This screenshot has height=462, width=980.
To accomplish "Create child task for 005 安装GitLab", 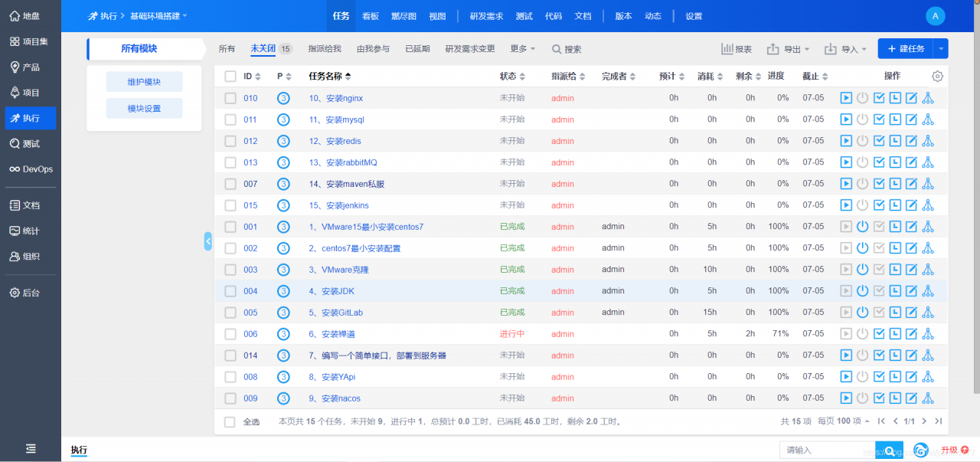I will pyautogui.click(x=928, y=313).
